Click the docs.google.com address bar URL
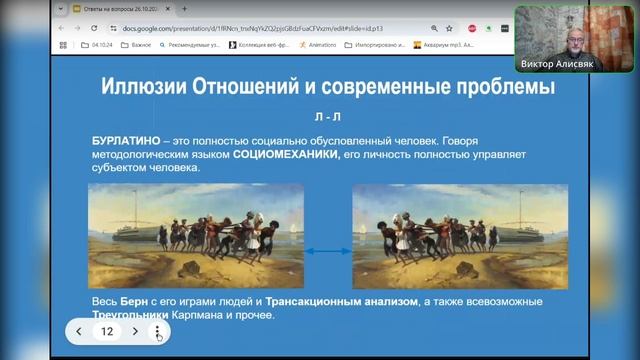The width and height of the screenshot is (640, 360). point(253,29)
